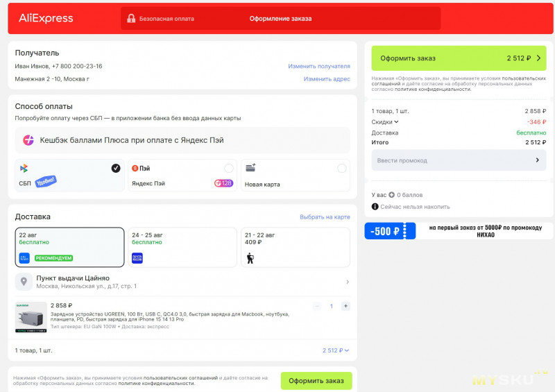Screen dimensions: 555x392
Task: Click the item quantity value '1'
Action: point(332,306)
